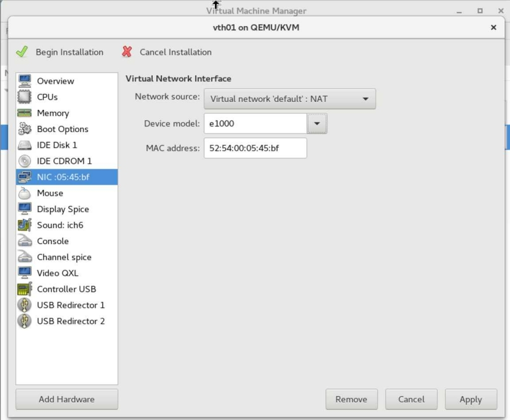Click the red Cancel Installation X icon
Image resolution: width=510 pixels, height=420 pixels.
[127, 52]
